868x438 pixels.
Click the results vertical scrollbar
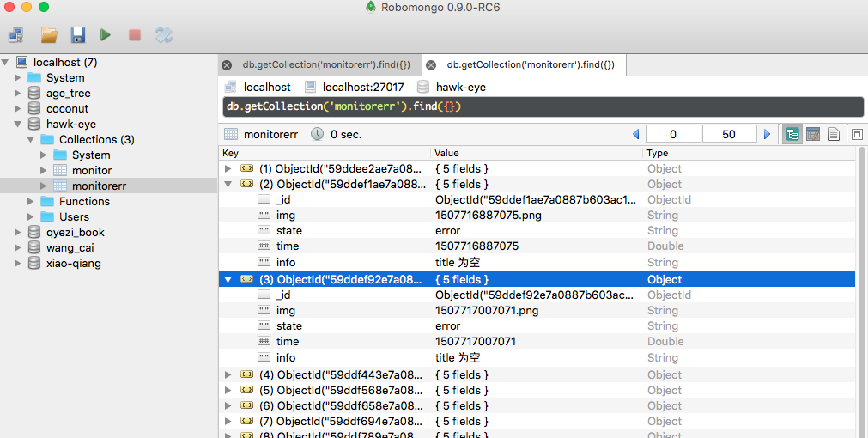coord(861,292)
